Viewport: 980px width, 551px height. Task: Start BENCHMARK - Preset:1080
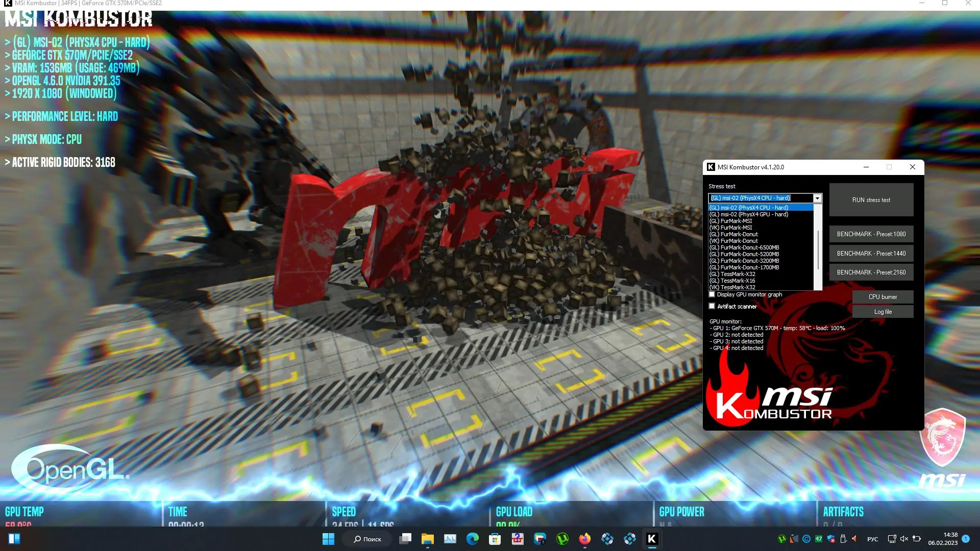coord(871,234)
